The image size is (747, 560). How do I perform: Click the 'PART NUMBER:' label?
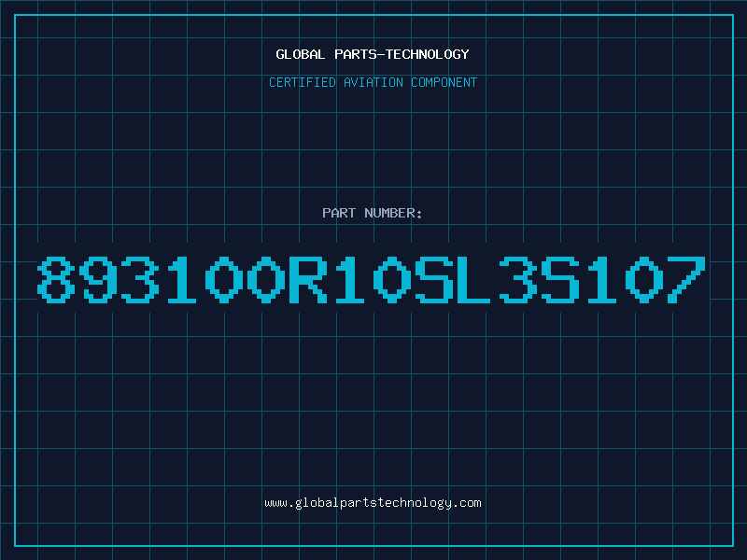click(x=373, y=213)
